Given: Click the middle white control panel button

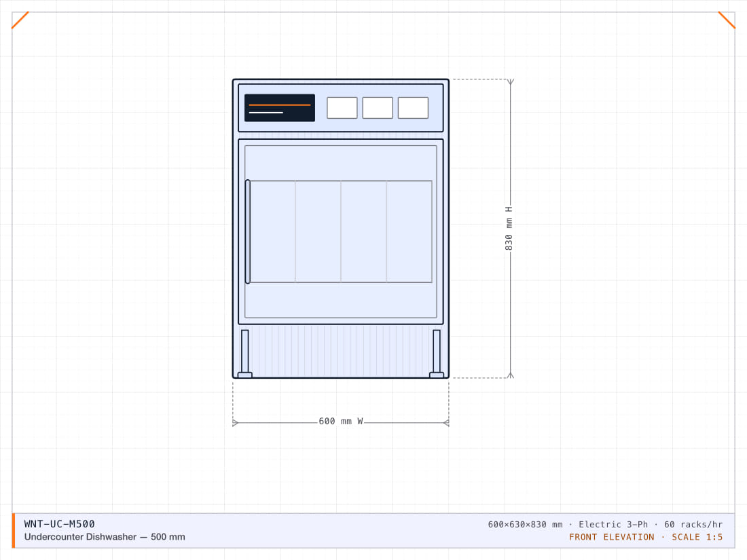Looking at the screenshot, I should pos(378,108).
